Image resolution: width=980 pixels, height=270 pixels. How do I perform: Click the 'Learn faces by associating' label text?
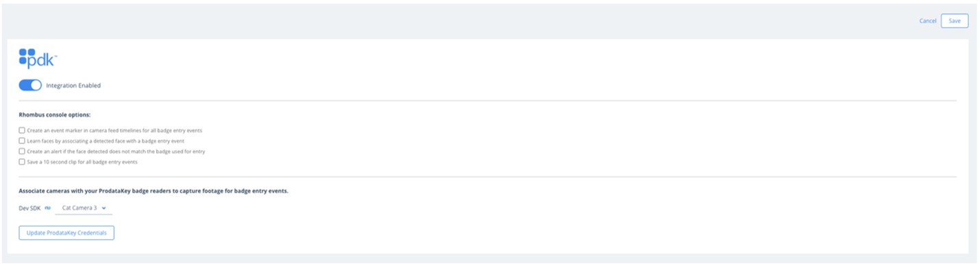(106, 140)
